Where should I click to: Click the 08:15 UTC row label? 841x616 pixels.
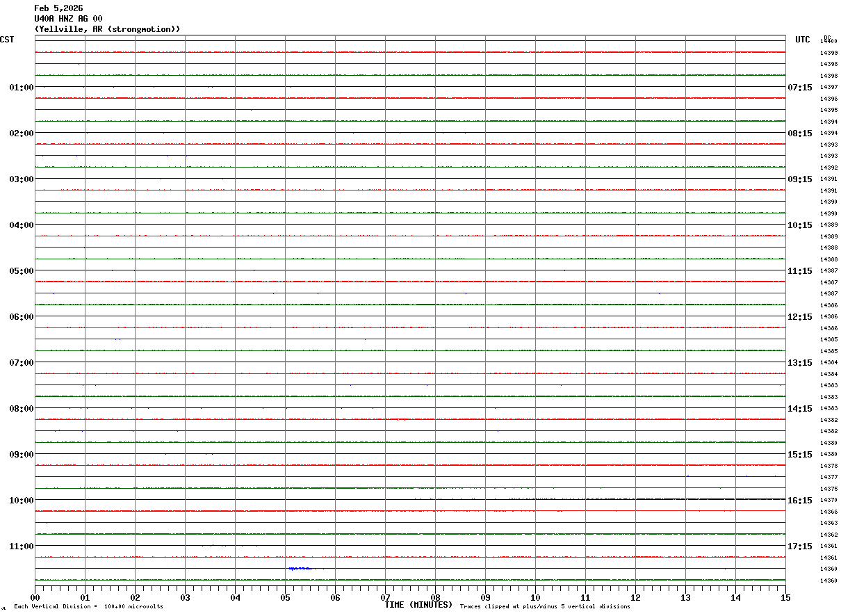tap(800, 133)
